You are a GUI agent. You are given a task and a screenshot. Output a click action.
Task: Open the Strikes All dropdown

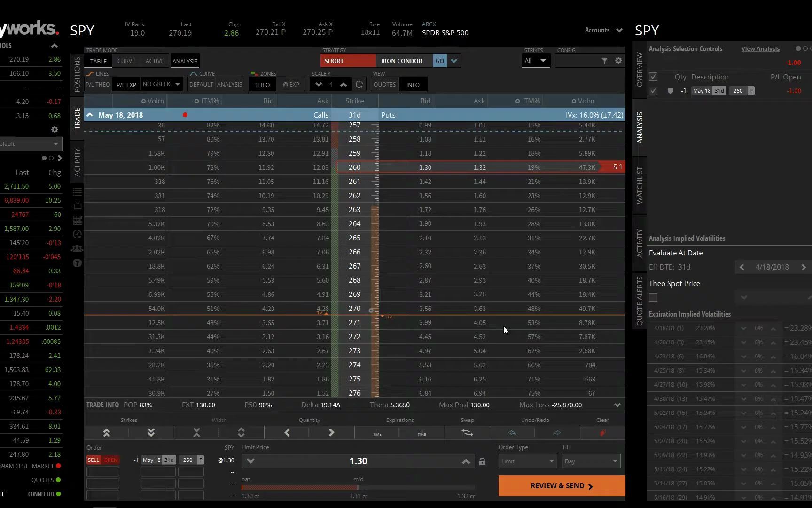535,61
